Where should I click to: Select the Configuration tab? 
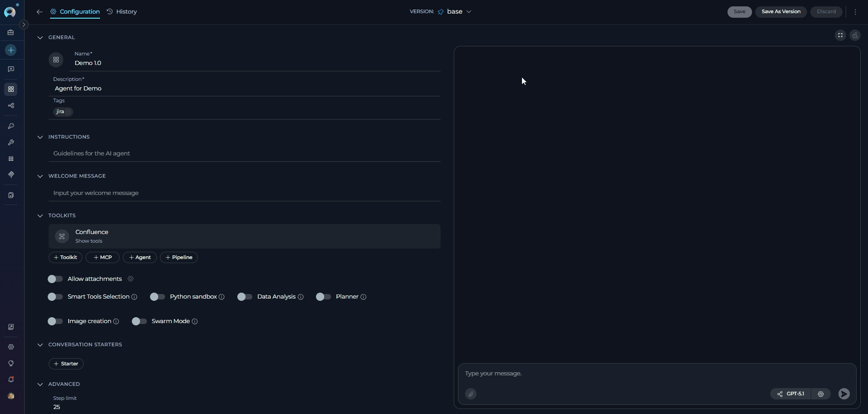point(75,12)
